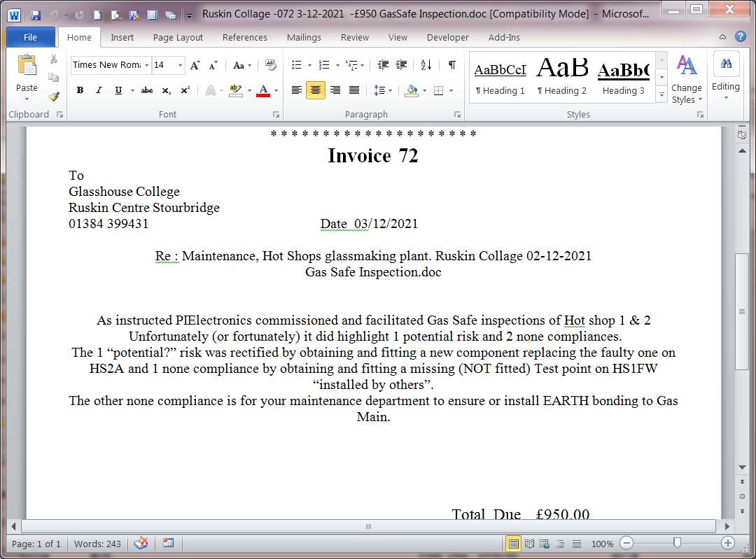Click the Change Styles icon
The image size is (756, 559).
click(x=687, y=66)
